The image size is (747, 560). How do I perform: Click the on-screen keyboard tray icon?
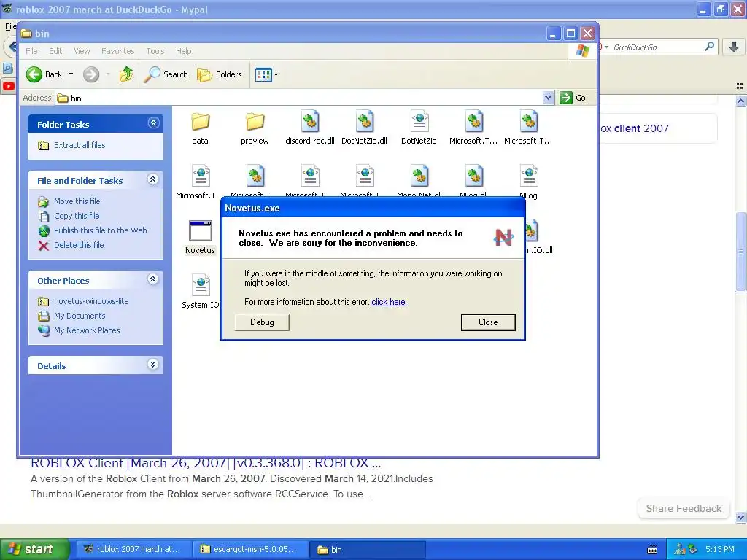point(652,550)
